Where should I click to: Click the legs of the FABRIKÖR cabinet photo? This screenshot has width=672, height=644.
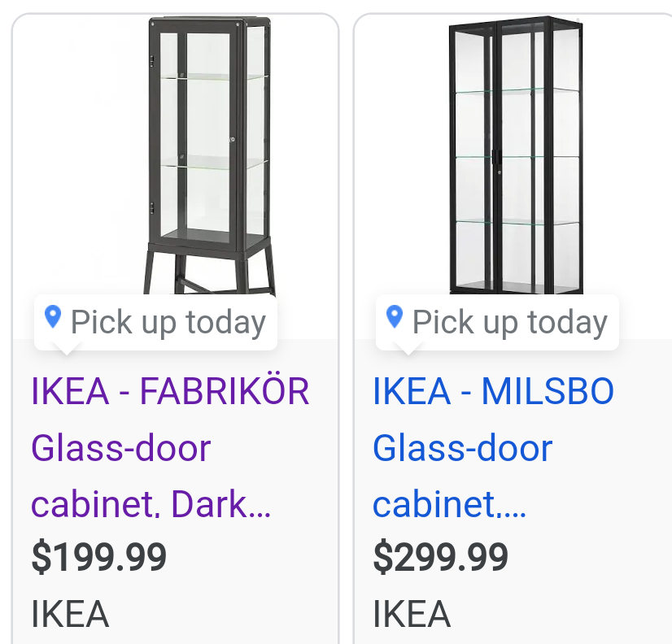pos(210,271)
